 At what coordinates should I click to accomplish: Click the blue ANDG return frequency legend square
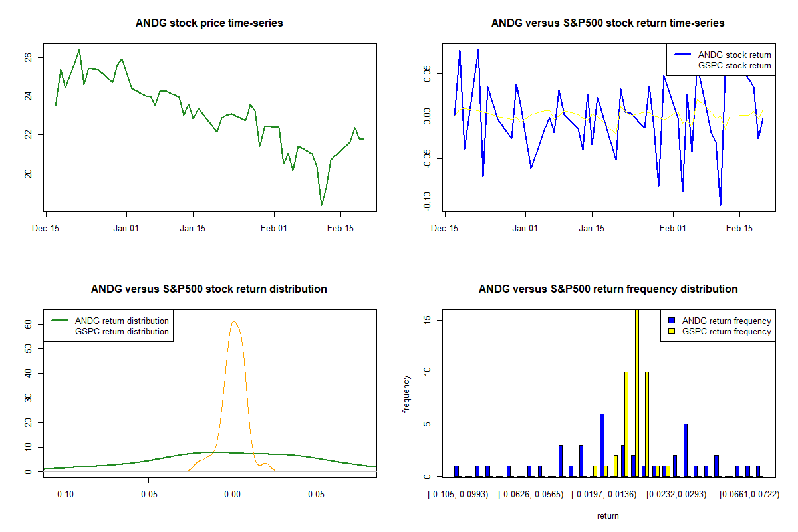pos(672,321)
